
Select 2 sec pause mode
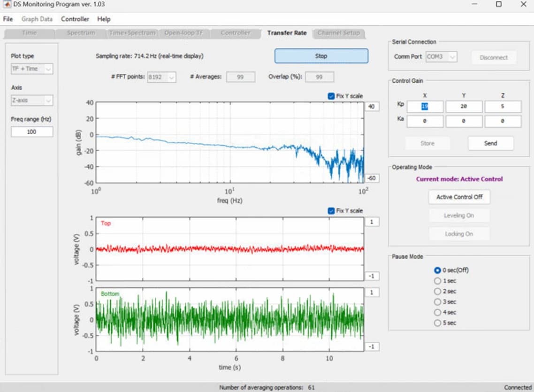(445, 292)
